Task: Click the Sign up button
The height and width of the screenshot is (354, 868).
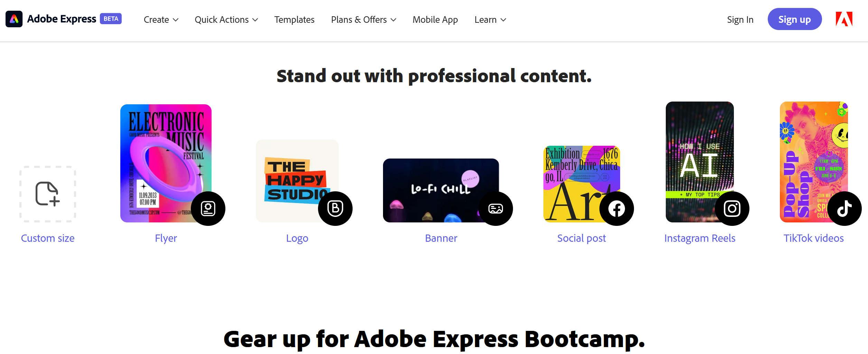Action: click(x=795, y=19)
